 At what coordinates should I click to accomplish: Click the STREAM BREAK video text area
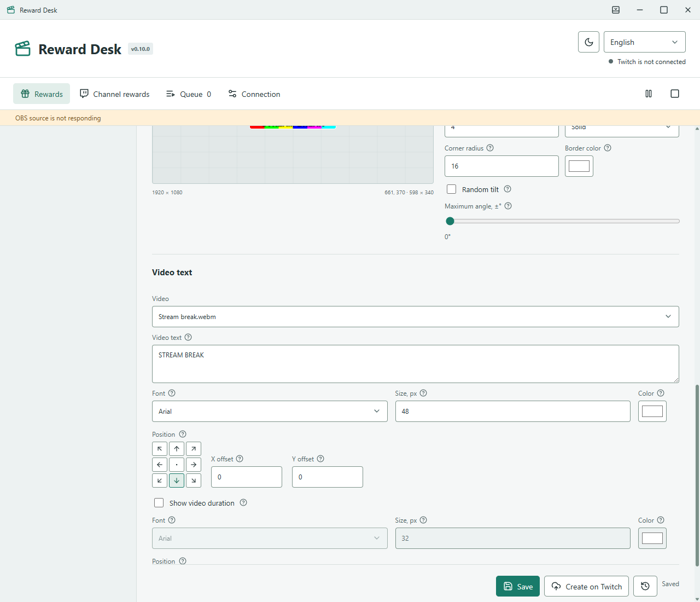[416, 364]
